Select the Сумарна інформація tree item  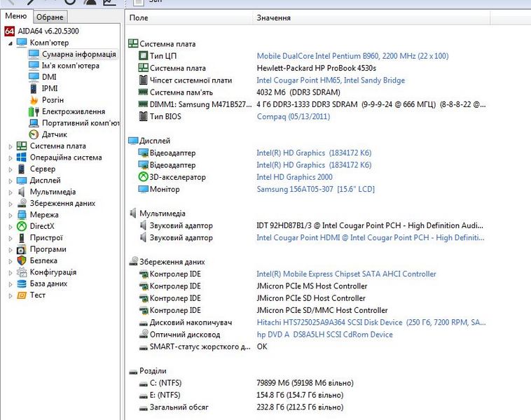click(x=78, y=54)
